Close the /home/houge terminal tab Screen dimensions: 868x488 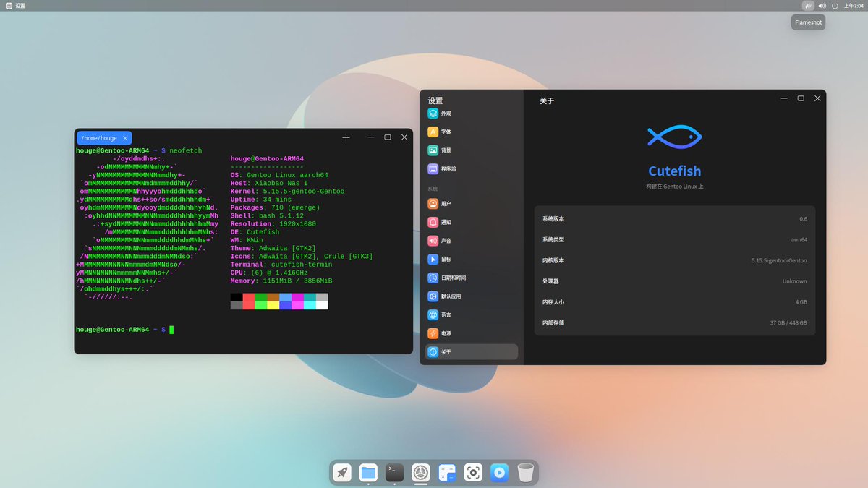tap(126, 138)
